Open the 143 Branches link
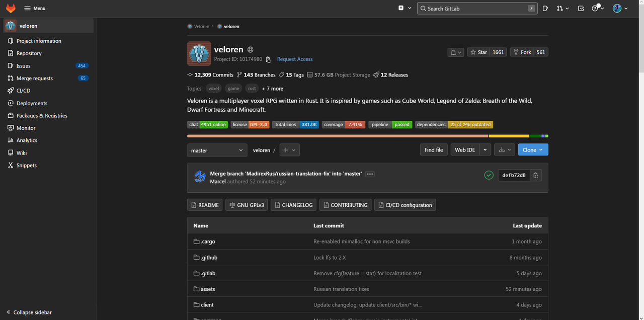This screenshot has width=644, height=320. click(x=256, y=75)
